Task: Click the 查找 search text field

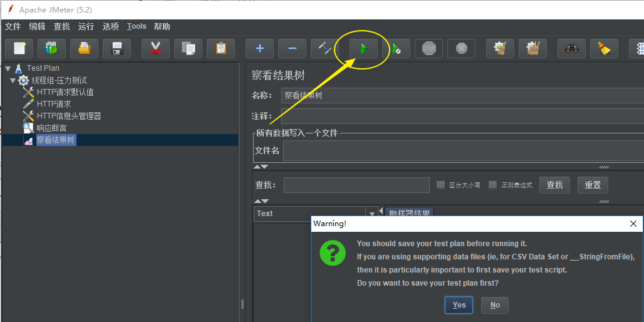Action: pos(356,185)
